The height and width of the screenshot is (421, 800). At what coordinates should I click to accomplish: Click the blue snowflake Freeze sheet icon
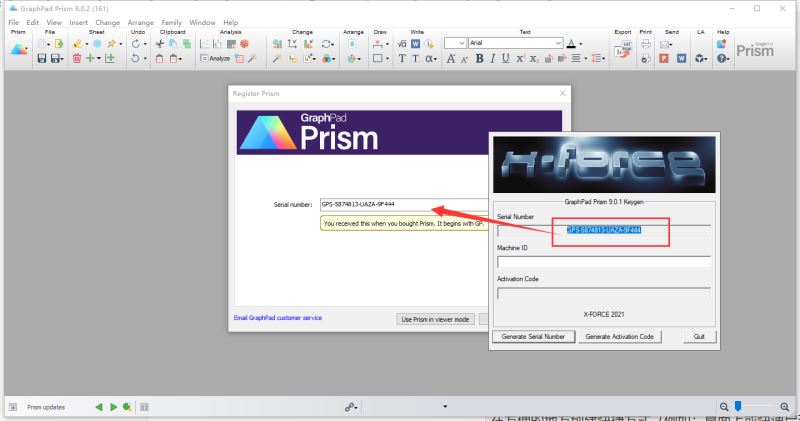point(97,44)
